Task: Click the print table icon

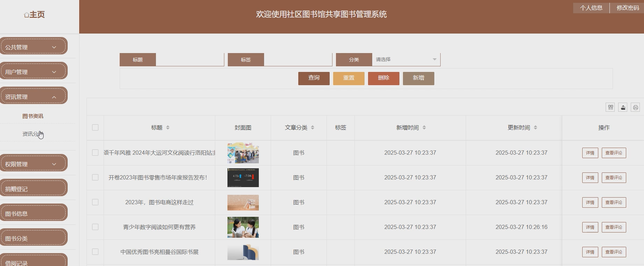Action: pyautogui.click(x=635, y=108)
